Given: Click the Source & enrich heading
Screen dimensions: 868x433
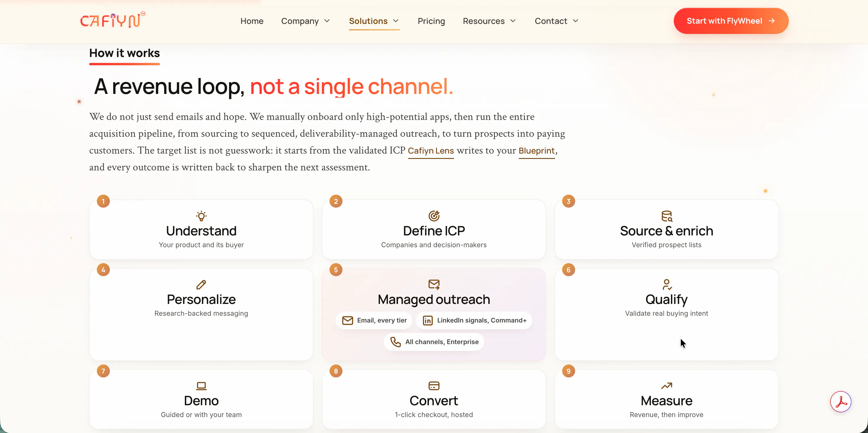Looking at the screenshot, I should 667,231.
